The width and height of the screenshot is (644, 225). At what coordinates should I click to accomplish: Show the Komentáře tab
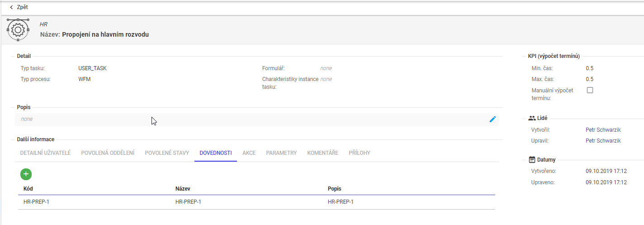[322, 153]
